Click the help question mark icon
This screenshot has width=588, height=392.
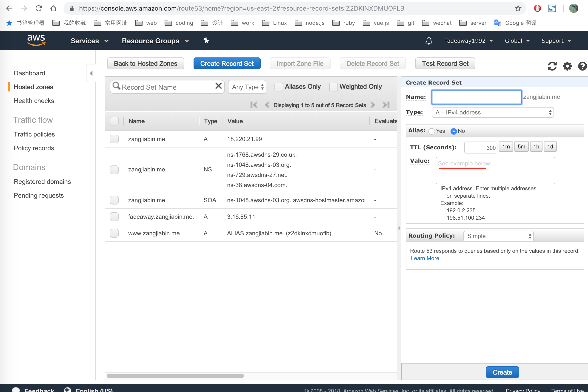582,66
